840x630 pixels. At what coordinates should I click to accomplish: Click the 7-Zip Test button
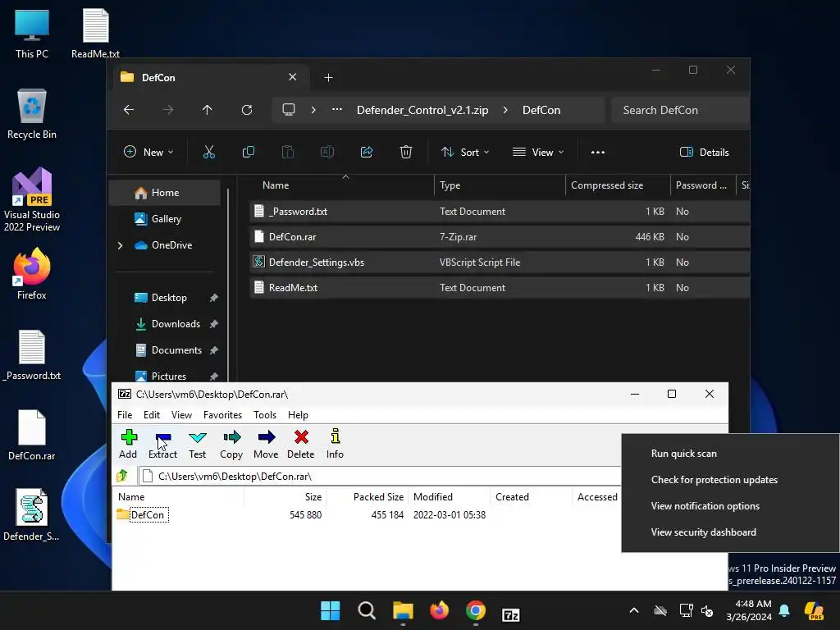197,444
